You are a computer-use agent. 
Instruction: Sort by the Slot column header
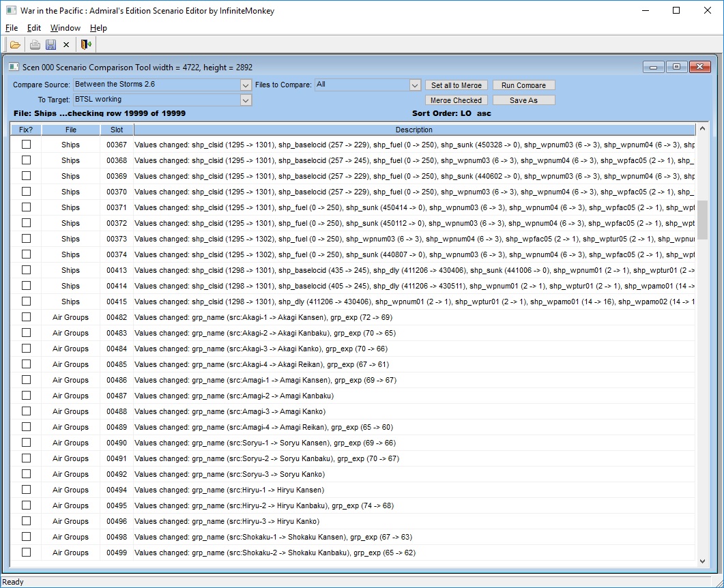coord(117,130)
